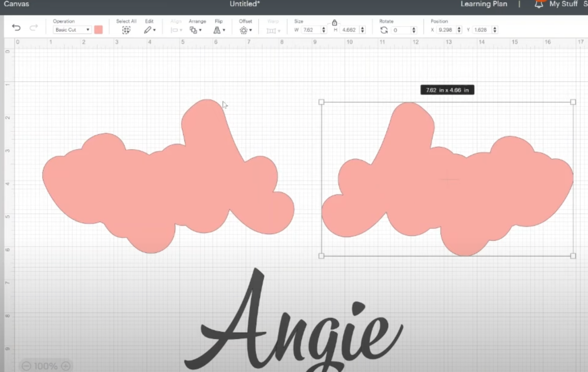The height and width of the screenshot is (372, 588).
Task: Click the Redo arrow icon
Action: tap(34, 28)
